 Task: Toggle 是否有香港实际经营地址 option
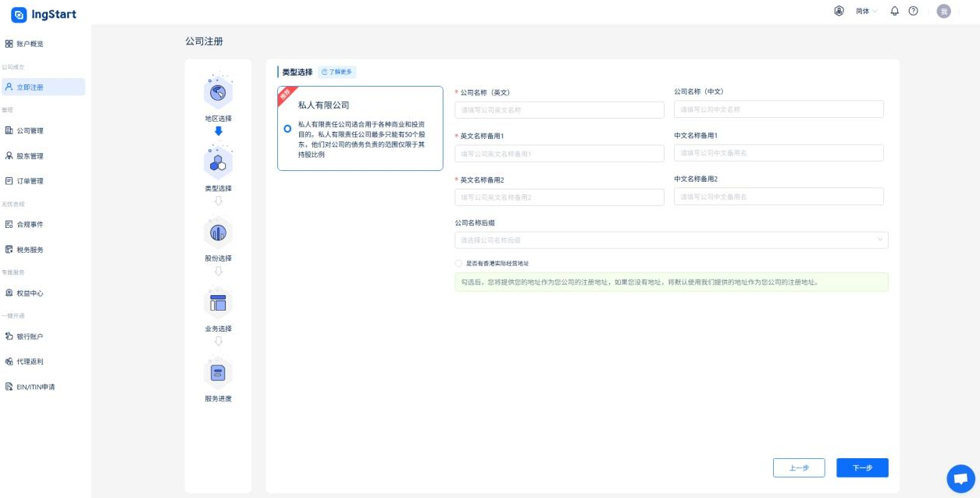[459, 263]
